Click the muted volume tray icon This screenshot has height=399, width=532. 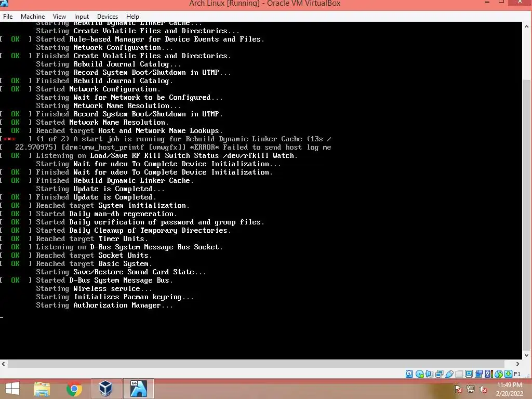[483, 389]
